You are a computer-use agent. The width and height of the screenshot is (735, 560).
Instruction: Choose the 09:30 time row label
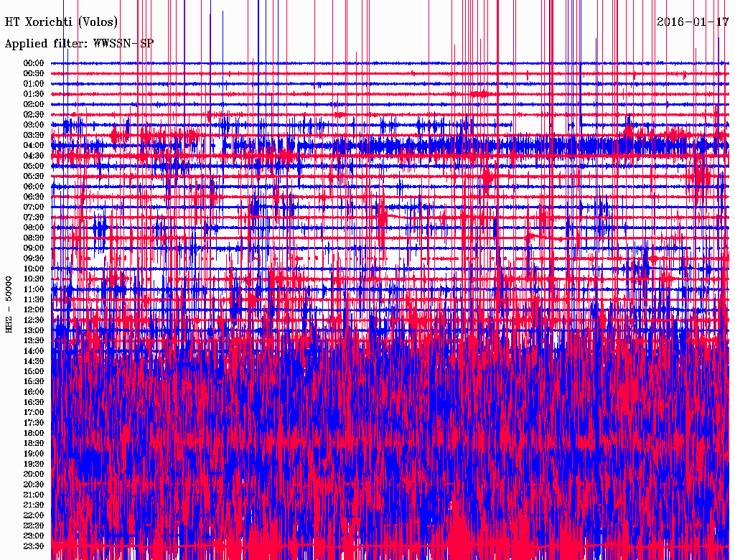[34, 258]
